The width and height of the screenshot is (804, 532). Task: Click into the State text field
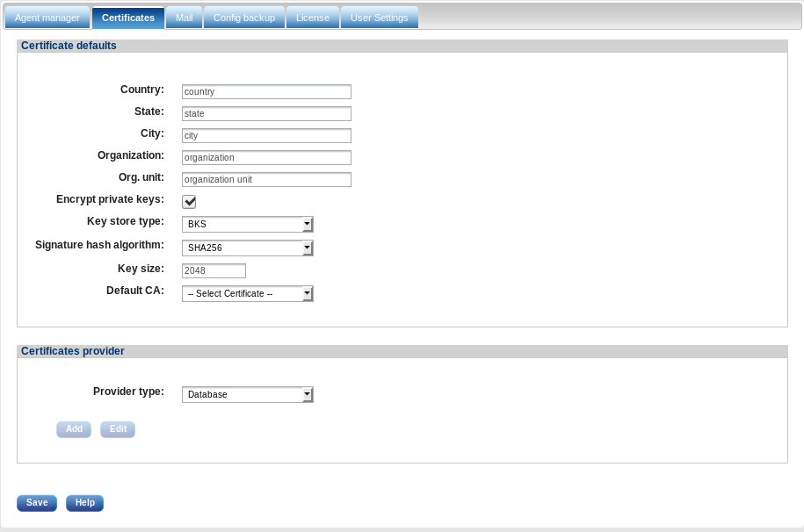[x=266, y=114]
